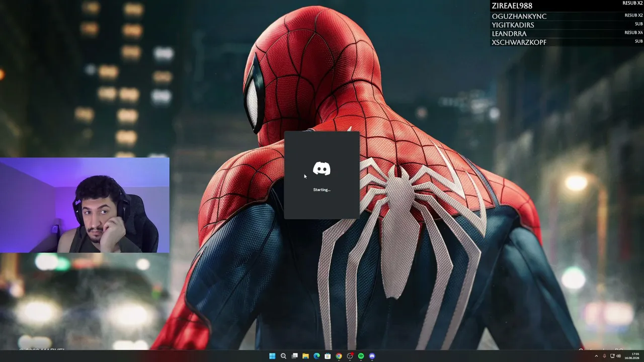Switch to Spotify in the taskbar
644x362 pixels.
click(x=361, y=356)
